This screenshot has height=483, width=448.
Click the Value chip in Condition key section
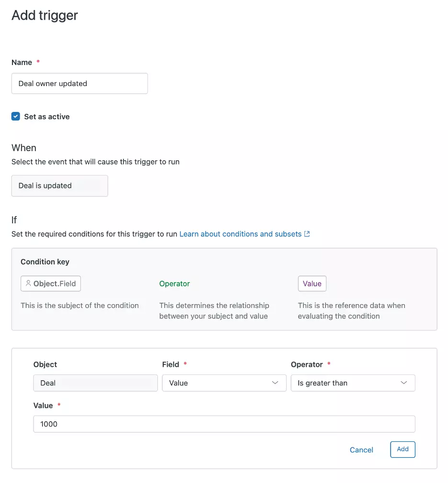312,283
